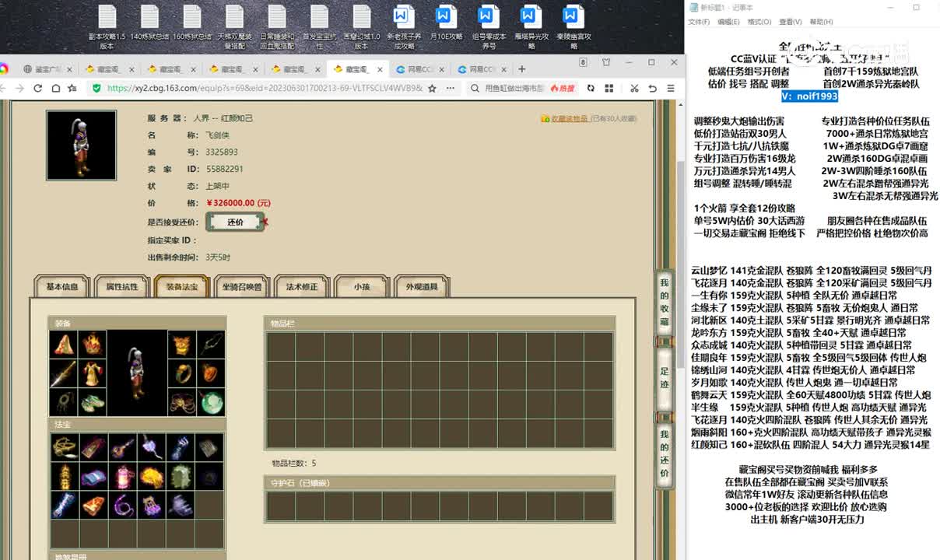Open desktop file 国窟幻域1.0版本
Viewport: 940px width, 560px height.
pyautogui.click(x=361, y=27)
